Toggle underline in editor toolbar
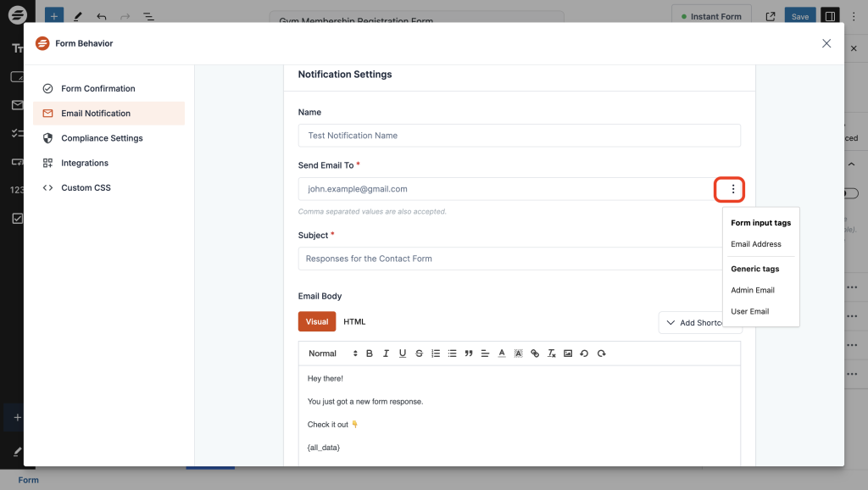Screen dimensions: 868x490 pos(402,354)
